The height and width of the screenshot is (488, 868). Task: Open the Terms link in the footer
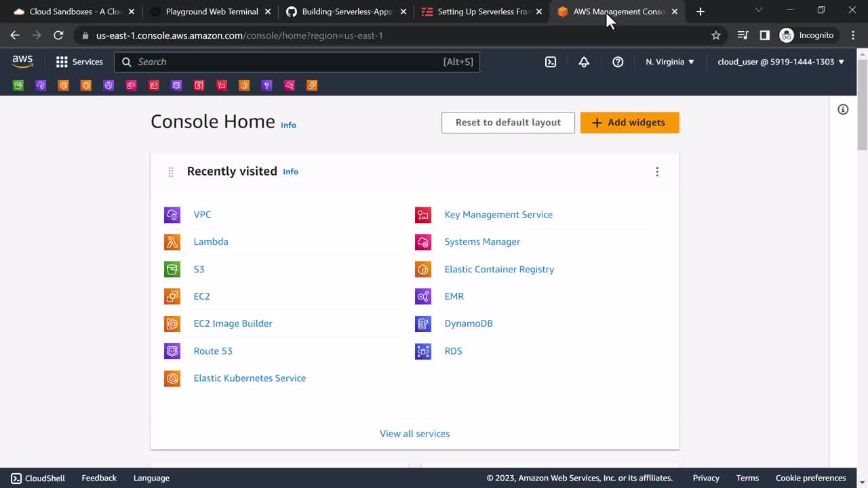point(747,478)
